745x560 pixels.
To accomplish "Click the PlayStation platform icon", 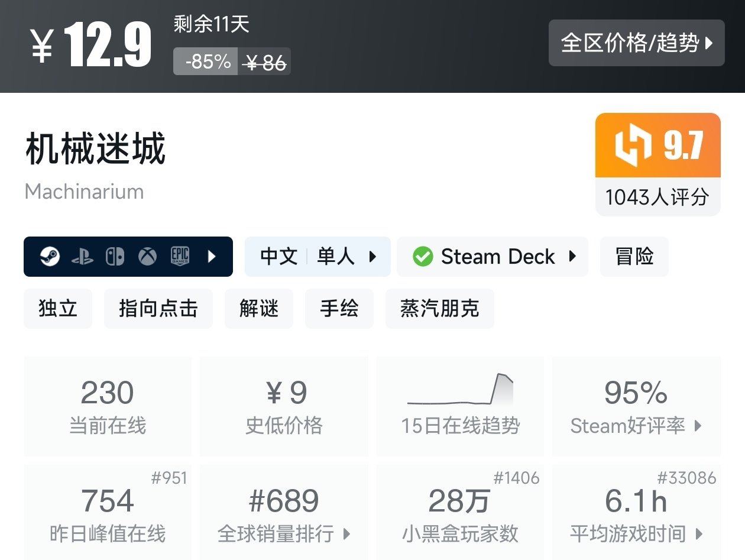I will coord(82,257).
